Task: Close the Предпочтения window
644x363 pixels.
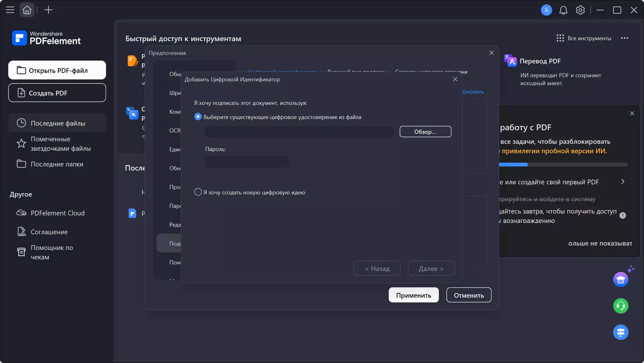Action: [x=491, y=53]
